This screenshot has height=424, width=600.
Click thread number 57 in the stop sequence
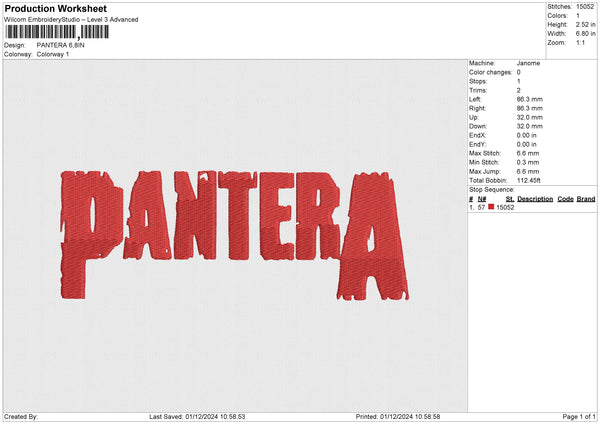(481, 207)
